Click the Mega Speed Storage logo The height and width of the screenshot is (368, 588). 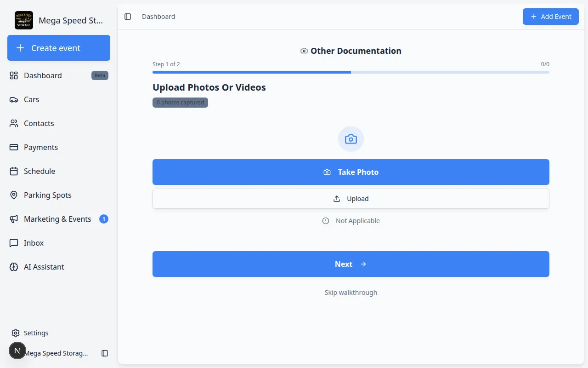[x=24, y=20]
